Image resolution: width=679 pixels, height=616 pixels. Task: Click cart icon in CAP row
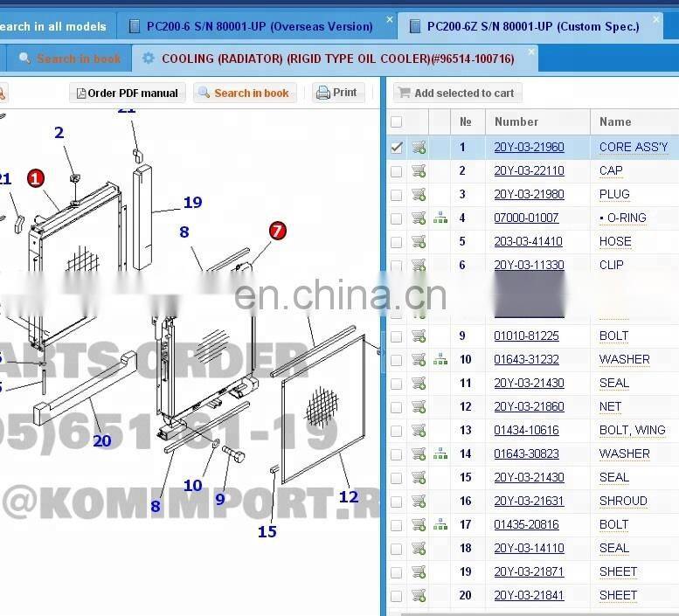419,171
